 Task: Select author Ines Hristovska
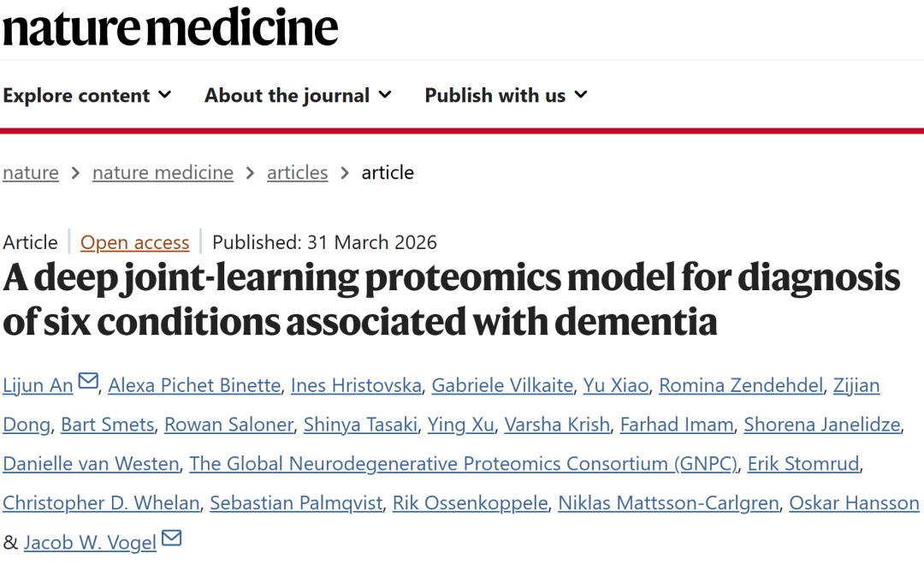point(356,385)
